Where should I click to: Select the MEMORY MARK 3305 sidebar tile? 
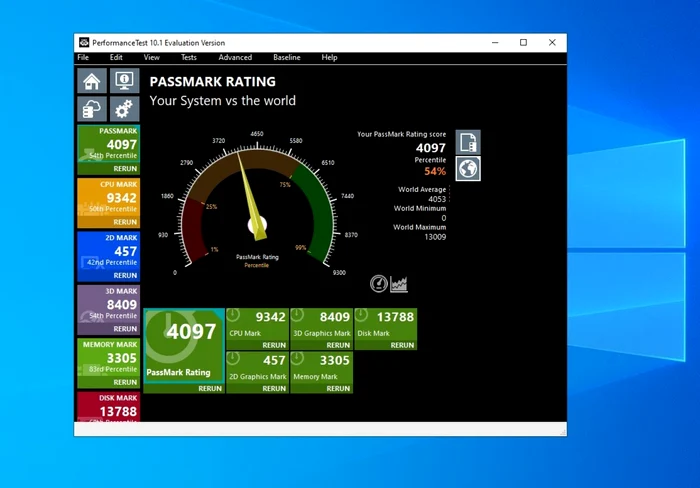(x=108, y=358)
